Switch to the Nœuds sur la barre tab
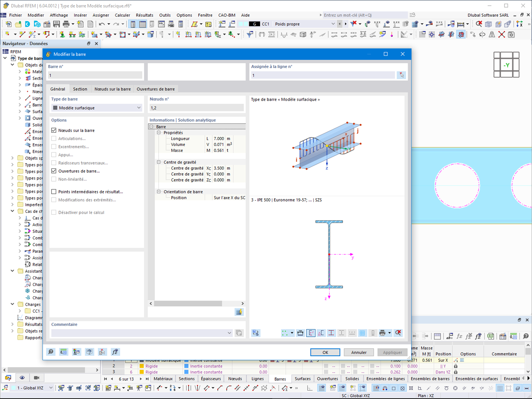 coord(112,89)
